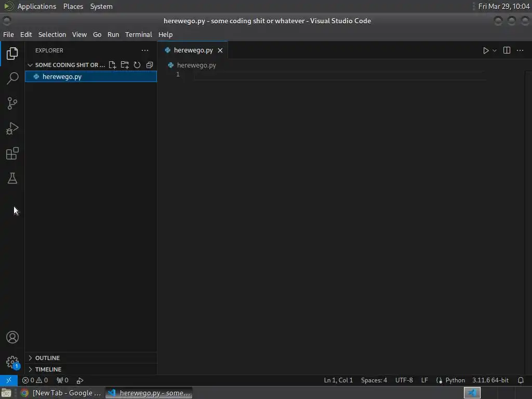Open the Search view icon
The height and width of the screenshot is (399, 532).
[12, 78]
